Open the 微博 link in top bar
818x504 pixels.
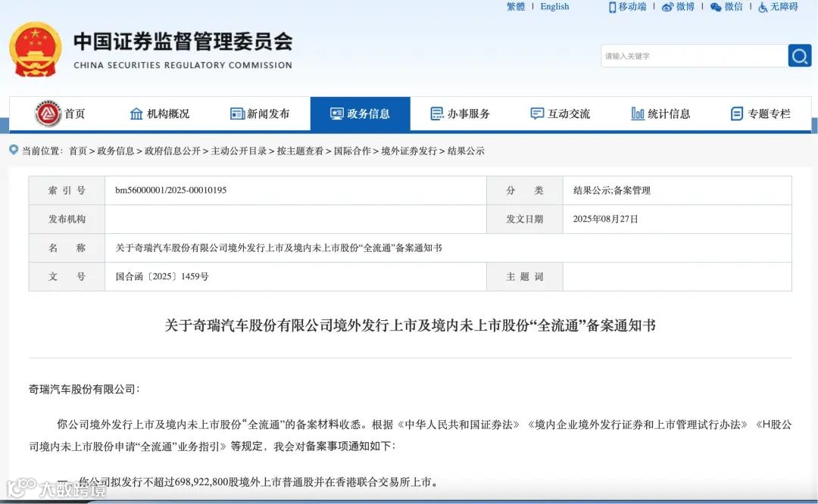685,7
